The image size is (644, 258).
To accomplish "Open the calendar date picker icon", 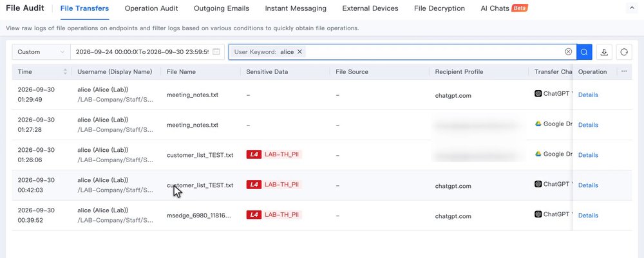I will coord(216,52).
